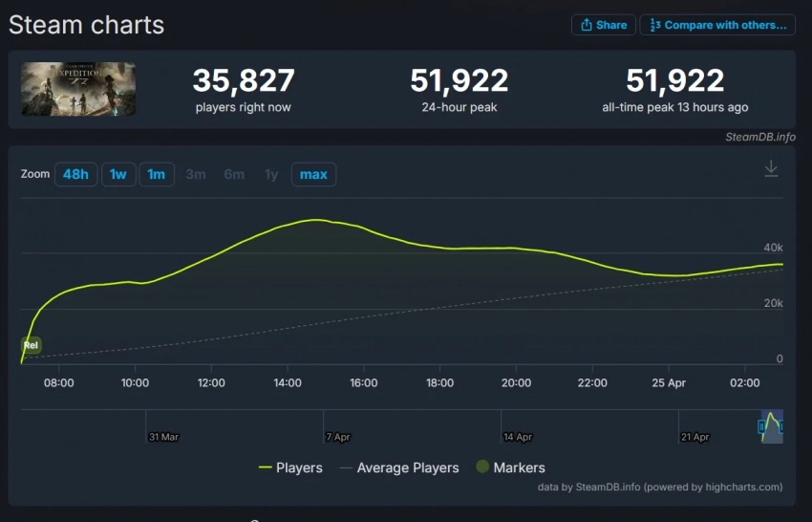Click the navigator left range handle
Screen dimensions: 812x522
point(762,426)
